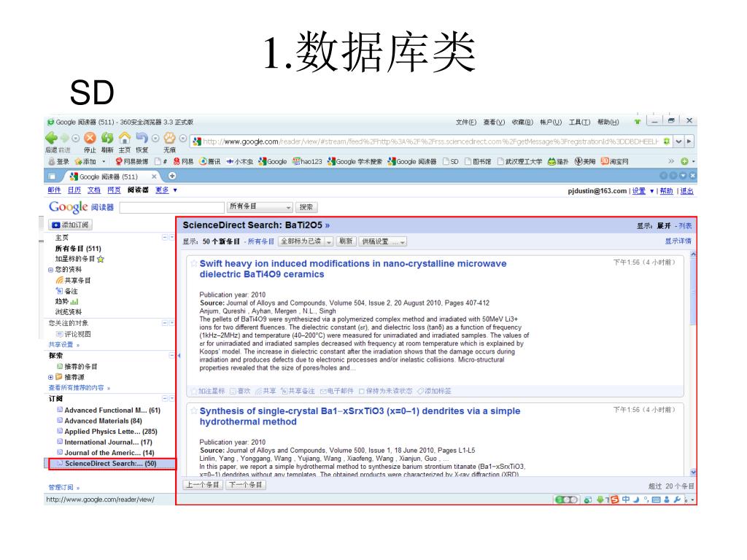Open the 小木虫 bookmark
The height and width of the screenshot is (560, 747).
point(239,161)
